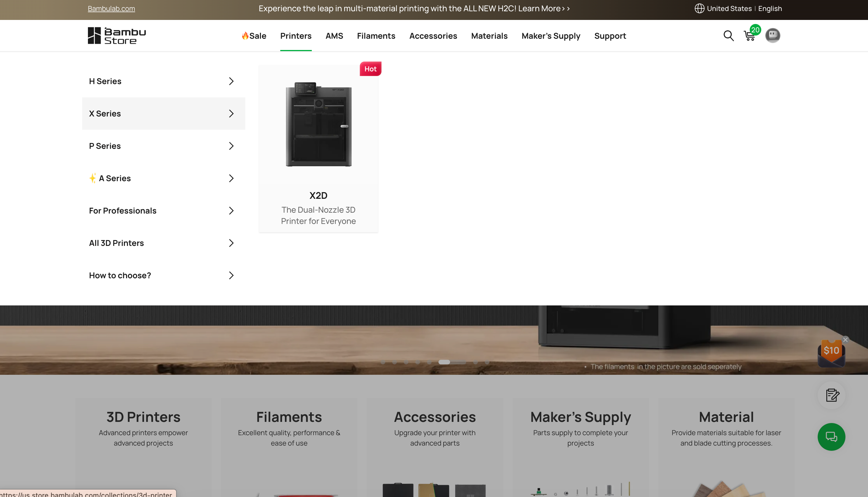Open the feedback note icon

pos(832,395)
